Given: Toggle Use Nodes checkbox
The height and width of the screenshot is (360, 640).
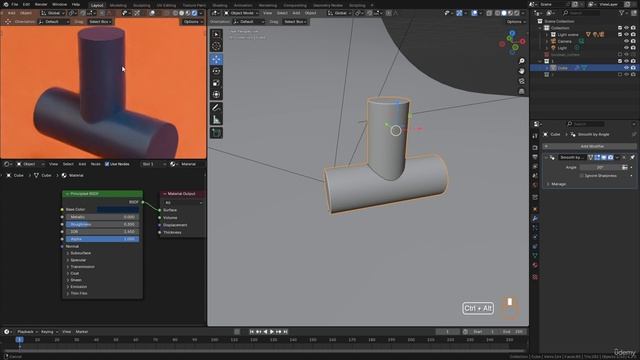Looking at the screenshot, I should 107,164.
